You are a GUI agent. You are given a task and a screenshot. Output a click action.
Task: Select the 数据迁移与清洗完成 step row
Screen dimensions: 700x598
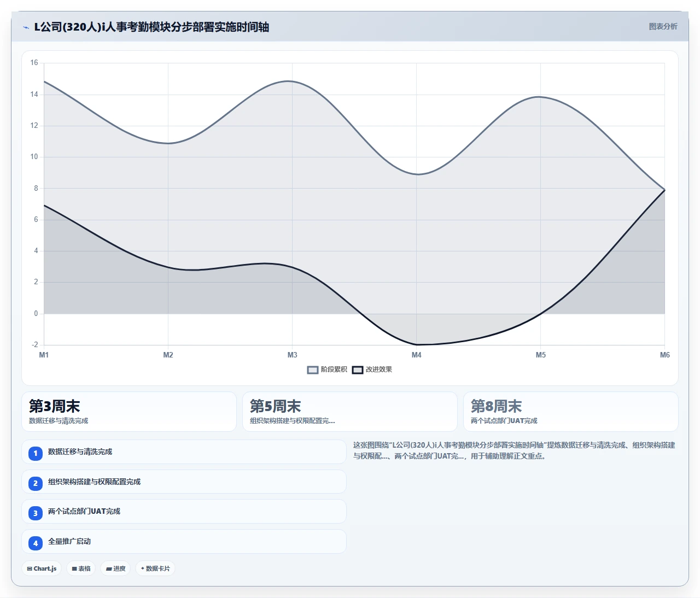pyautogui.click(x=184, y=452)
